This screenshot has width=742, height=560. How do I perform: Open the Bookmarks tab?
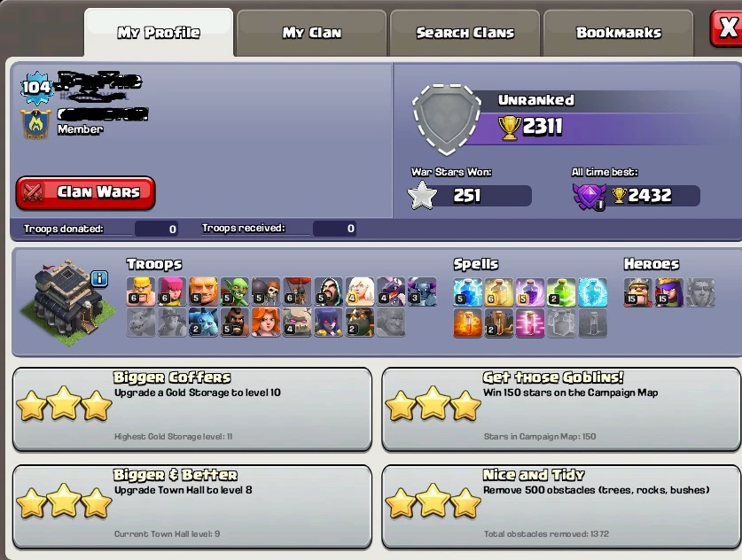click(619, 33)
